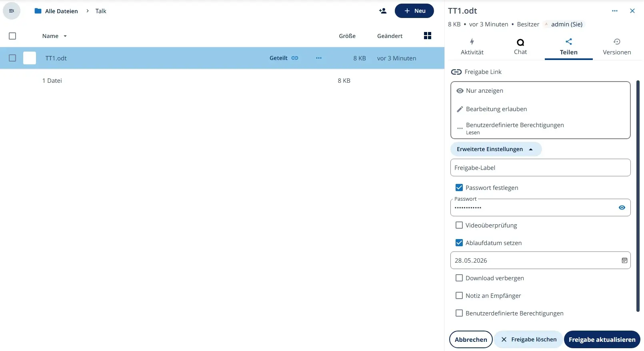Click the Neu button
This screenshot has height=351, width=644.
pyautogui.click(x=414, y=11)
